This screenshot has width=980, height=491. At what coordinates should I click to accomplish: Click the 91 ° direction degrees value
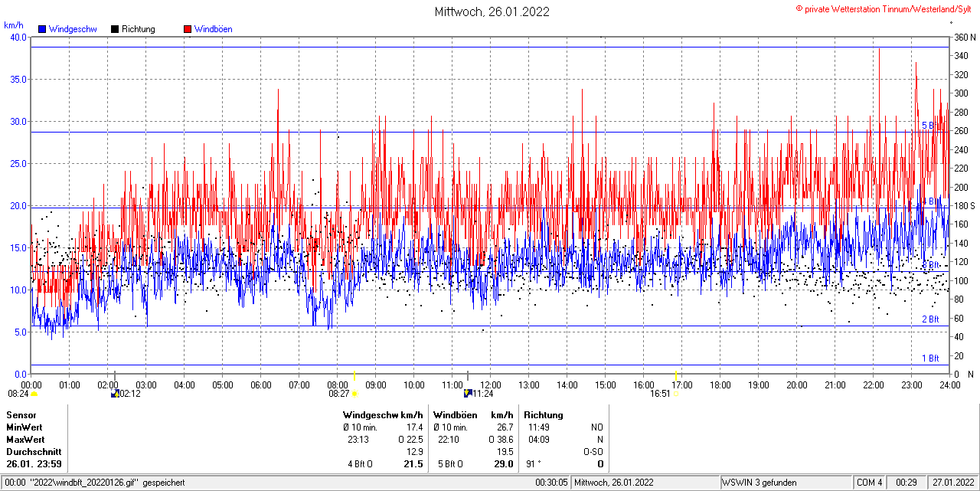click(534, 464)
